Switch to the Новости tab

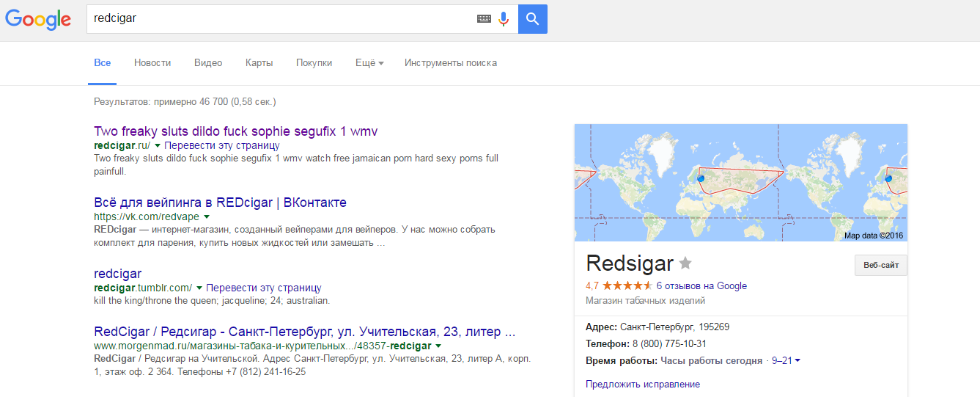pyautogui.click(x=152, y=63)
